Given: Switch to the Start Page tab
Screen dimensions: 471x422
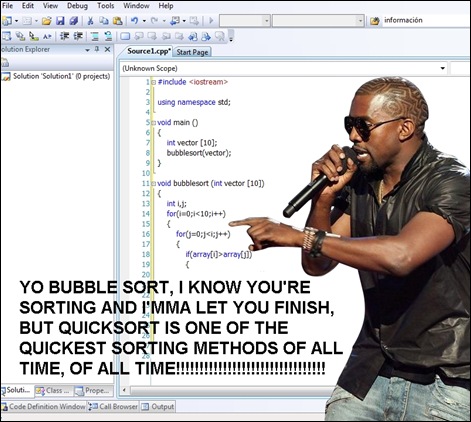Looking at the screenshot, I should (x=192, y=52).
